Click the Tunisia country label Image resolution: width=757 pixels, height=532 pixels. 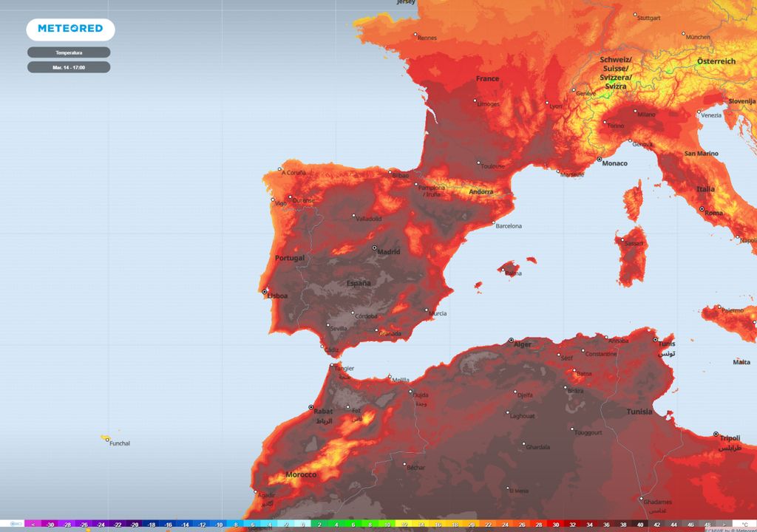point(639,412)
